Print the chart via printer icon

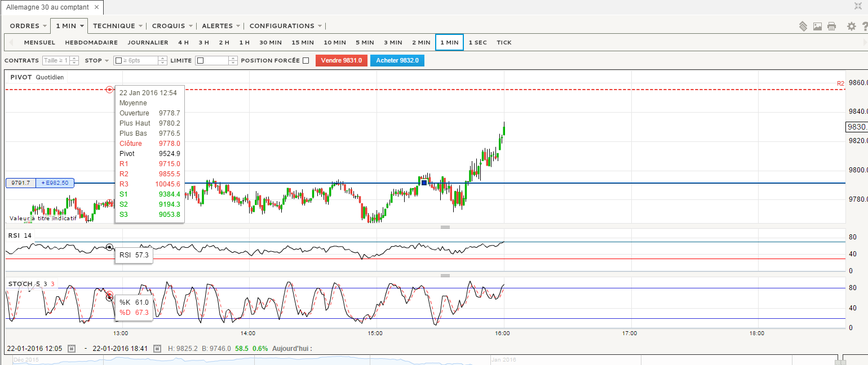pos(831,26)
